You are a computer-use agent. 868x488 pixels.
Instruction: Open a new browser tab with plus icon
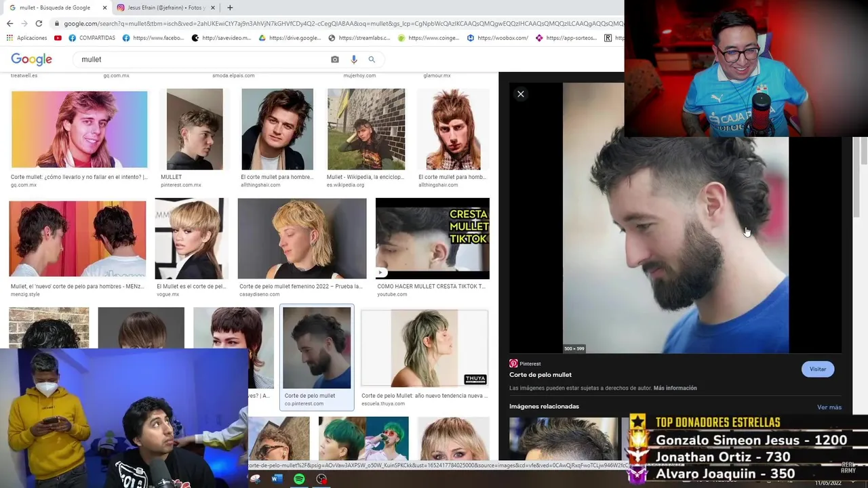tap(230, 7)
